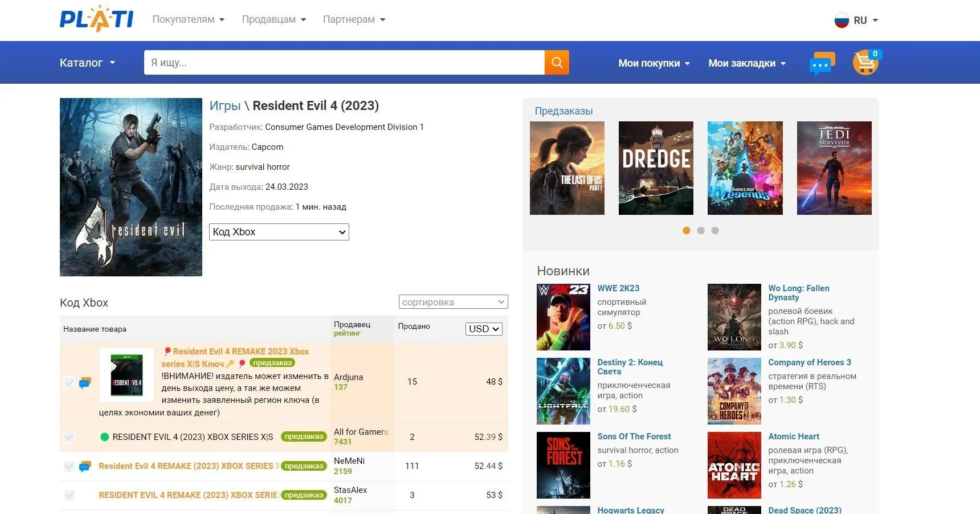Open the сортировка sorting dropdown
This screenshot has height=514, width=980.
(x=453, y=302)
